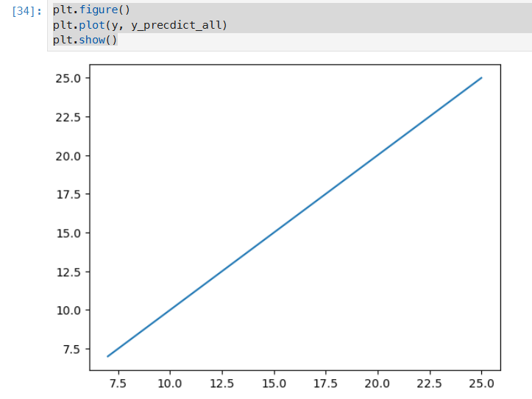Viewport: 532px width, 399px height.
Task: Click the plt.figure() code line
Action: [x=91, y=10]
